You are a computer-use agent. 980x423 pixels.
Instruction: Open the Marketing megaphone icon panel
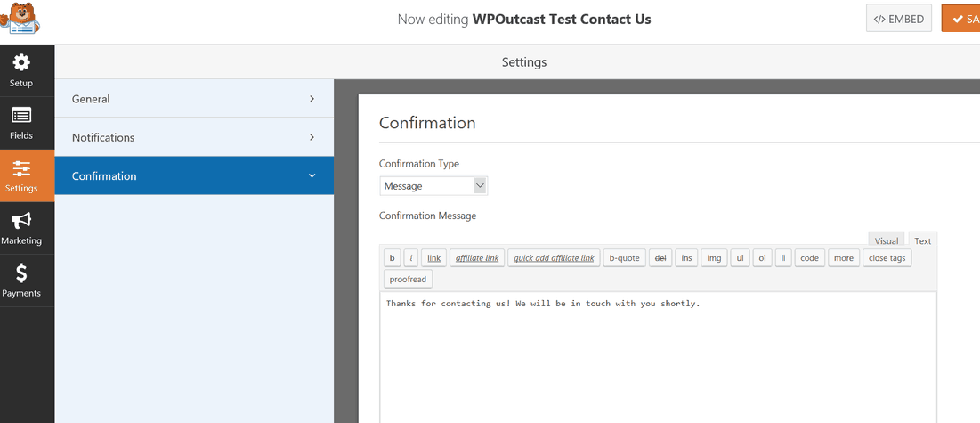(21, 228)
